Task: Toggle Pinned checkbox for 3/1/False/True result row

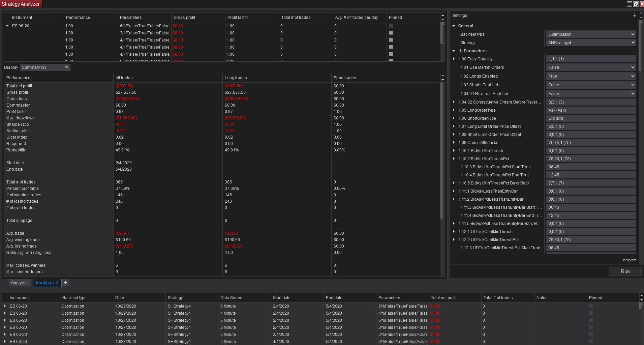Action: coord(391,33)
